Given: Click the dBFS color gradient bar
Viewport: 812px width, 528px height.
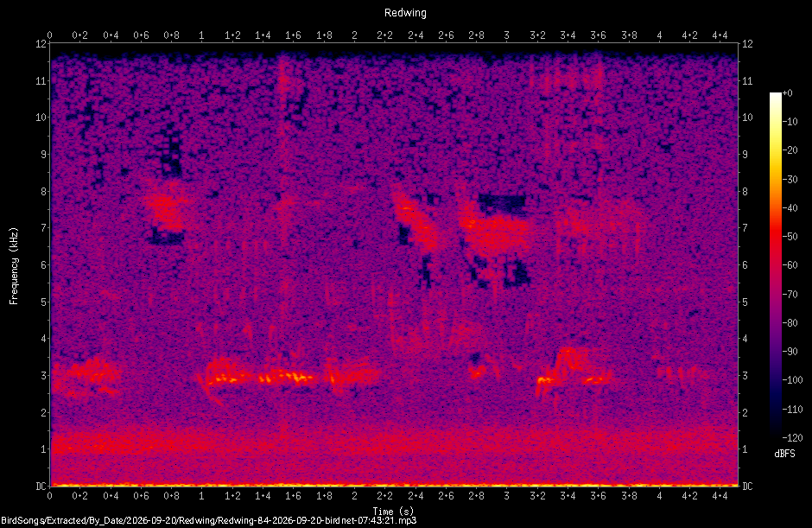Looking at the screenshot, I should click(775, 265).
